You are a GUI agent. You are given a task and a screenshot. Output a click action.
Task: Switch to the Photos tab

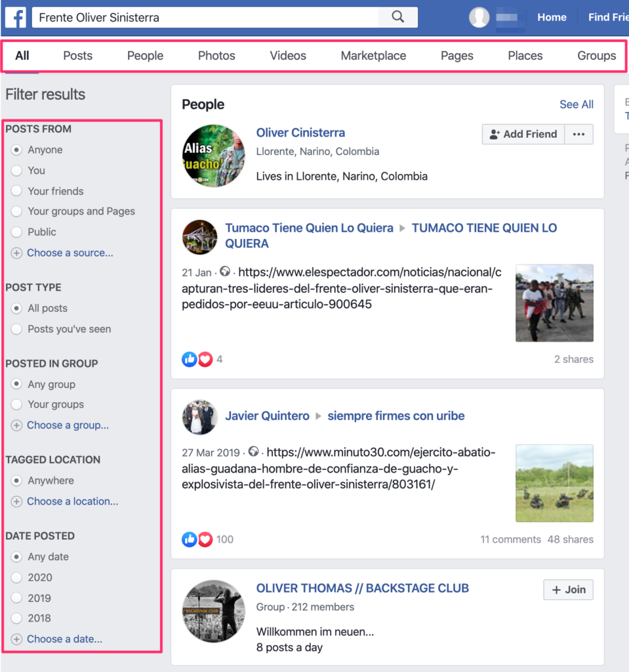(216, 56)
